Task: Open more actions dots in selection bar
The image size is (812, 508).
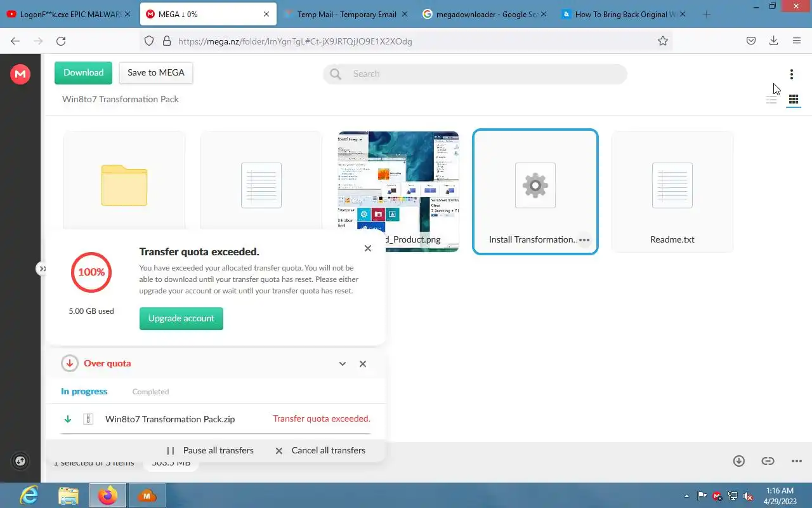Action: (797, 461)
